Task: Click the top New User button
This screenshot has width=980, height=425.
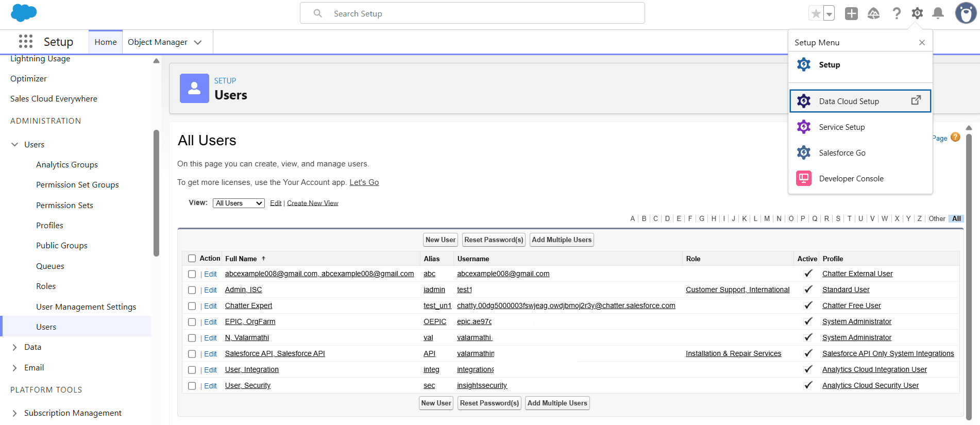Action: (x=441, y=240)
